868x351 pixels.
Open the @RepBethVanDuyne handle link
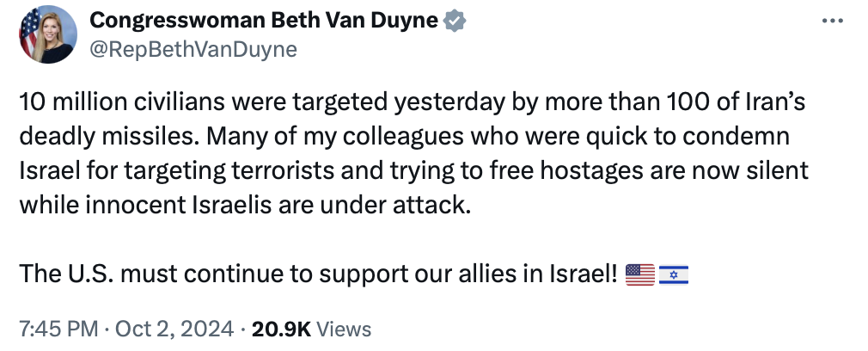pos(193,49)
